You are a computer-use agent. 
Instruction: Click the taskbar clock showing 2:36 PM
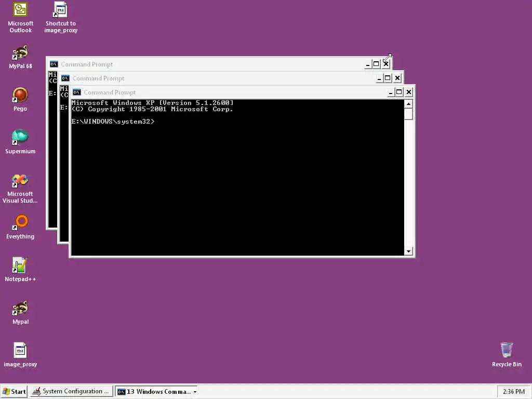click(x=514, y=392)
